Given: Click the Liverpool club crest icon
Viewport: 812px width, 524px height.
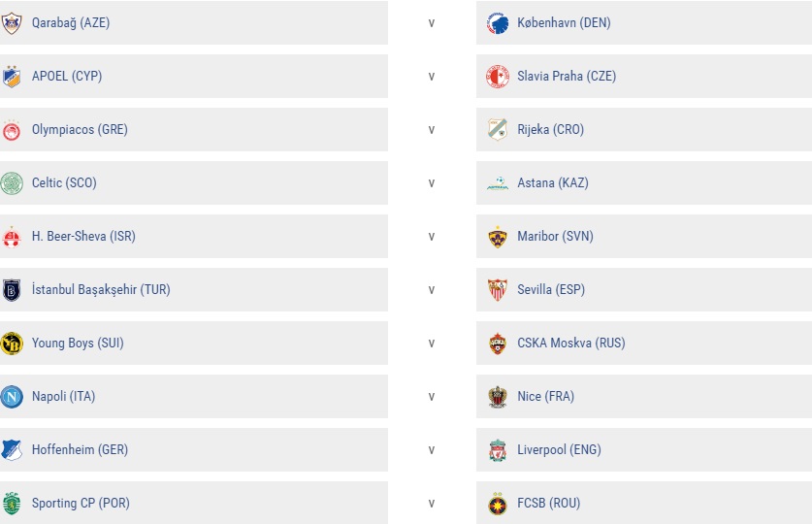Looking at the screenshot, I should click(x=497, y=449).
